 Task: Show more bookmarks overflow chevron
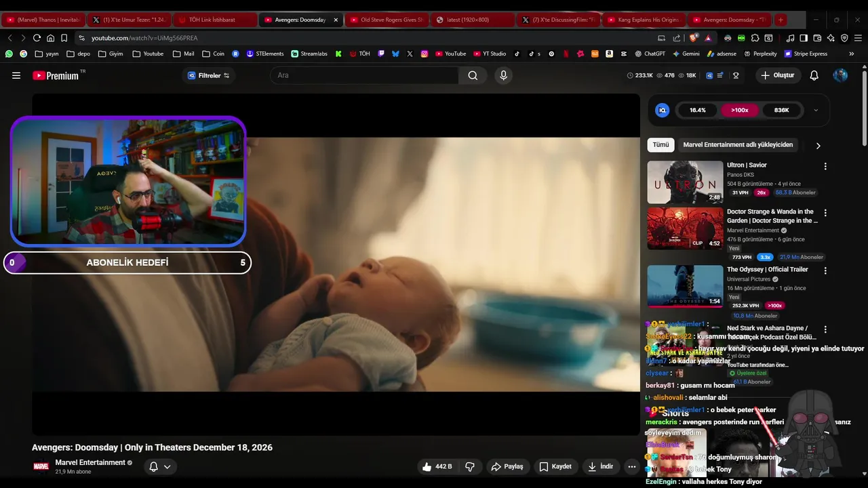[x=852, y=54]
